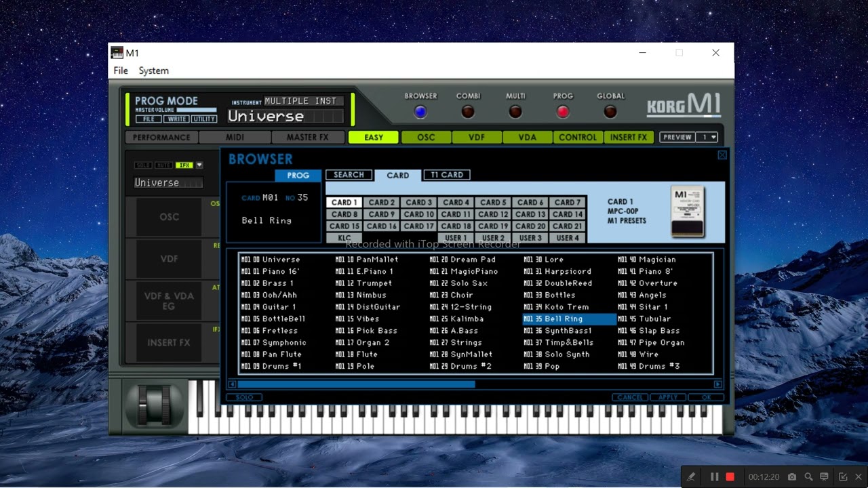
Task: Select the OSC page tab
Action: pos(426,138)
